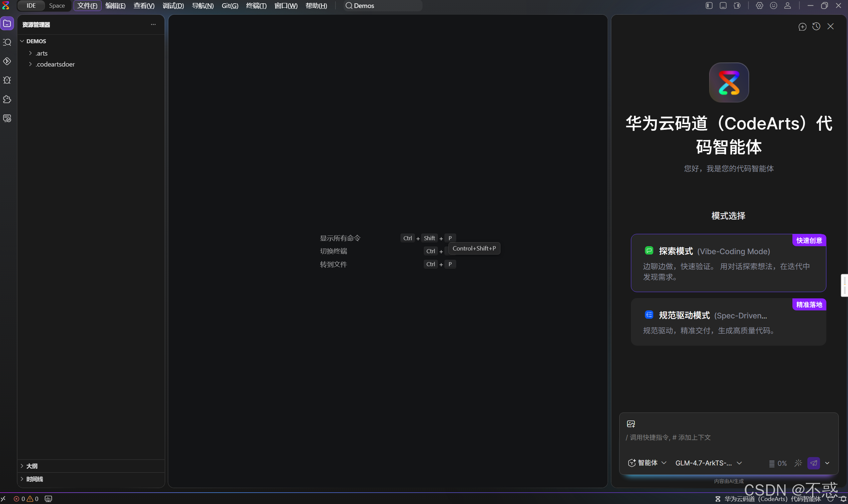Open the GLM-4.7-ArkTS model dropdown

[708, 463]
